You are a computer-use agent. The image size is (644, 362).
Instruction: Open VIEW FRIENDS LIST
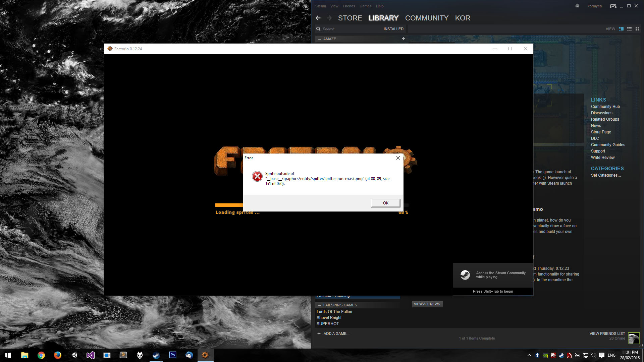click(607, 334)
